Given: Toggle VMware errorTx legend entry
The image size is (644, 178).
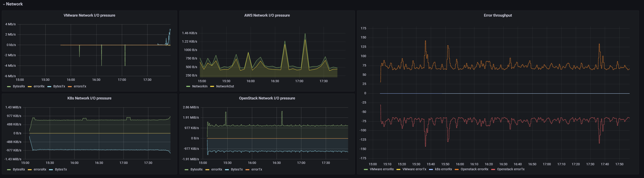Looking at the screenshot, I should click(x=414, y=169).
